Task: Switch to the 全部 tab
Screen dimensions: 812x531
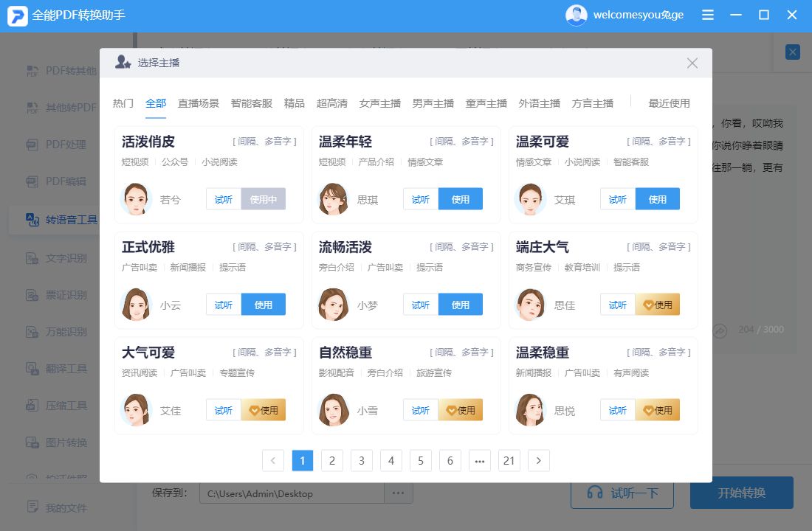Action: pyautogui.click(x=156, y=103)
